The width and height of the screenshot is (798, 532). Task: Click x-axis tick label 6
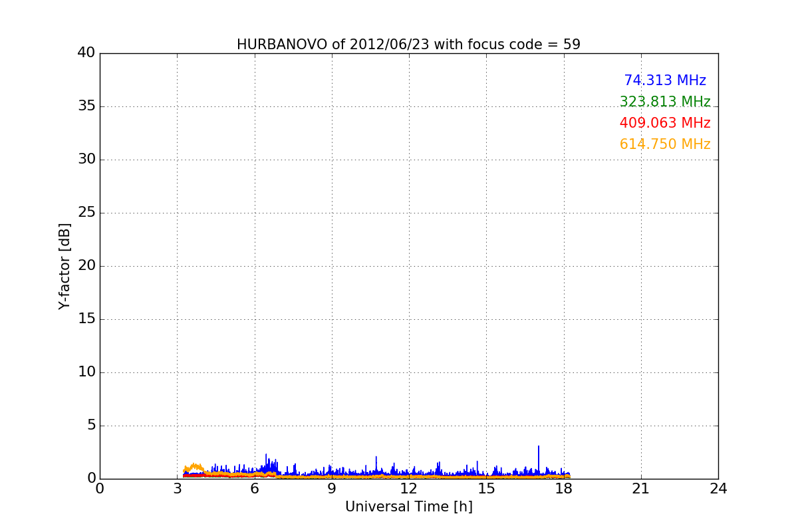254,489
